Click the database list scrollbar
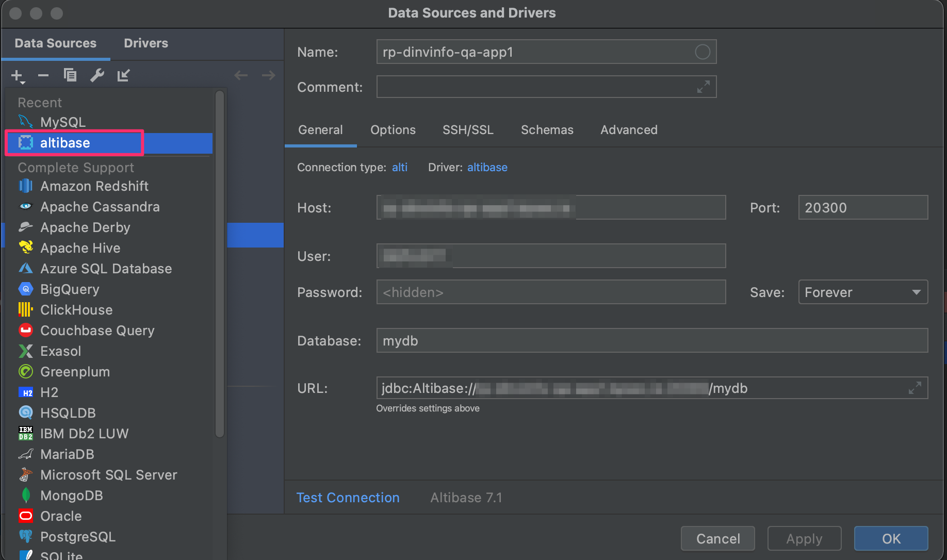This screenshot has height=560, width=947. (x=220, y=264)
